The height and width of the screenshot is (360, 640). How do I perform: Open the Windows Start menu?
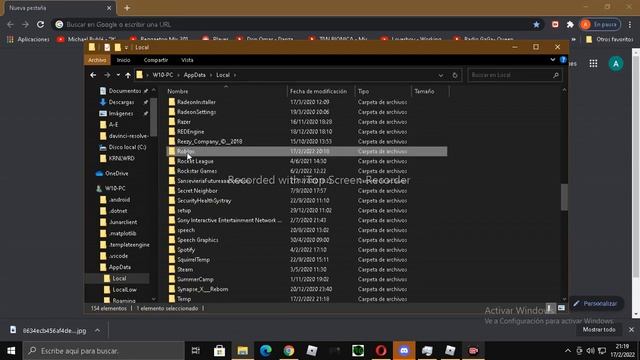coord(11,351)
